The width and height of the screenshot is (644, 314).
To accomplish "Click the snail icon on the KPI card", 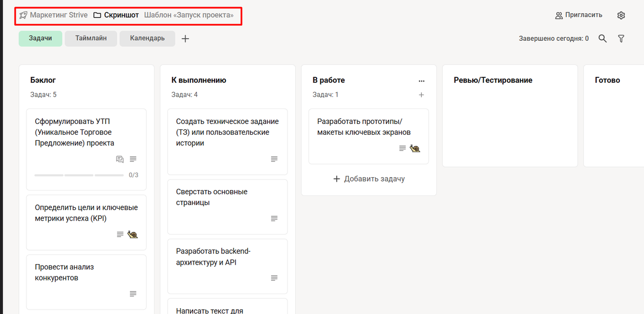I will click(x=132, y=234).
